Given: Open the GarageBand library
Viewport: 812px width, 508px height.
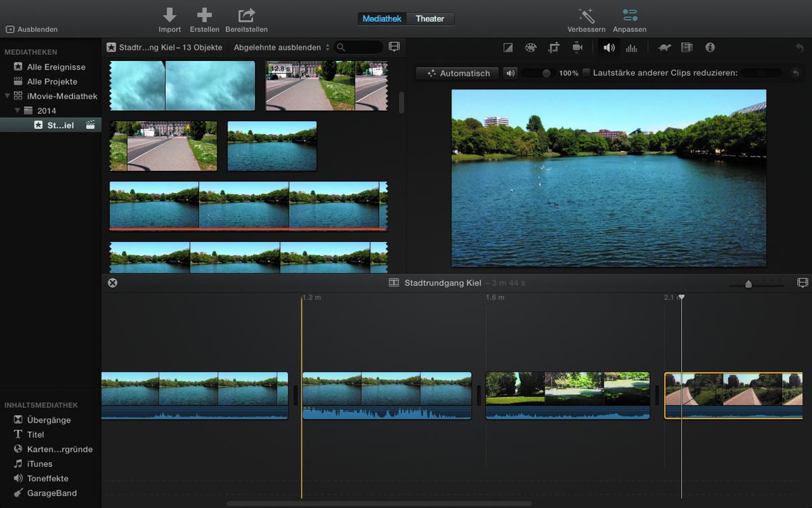Looking at the screenshot, I should click(x=45, y=493).
